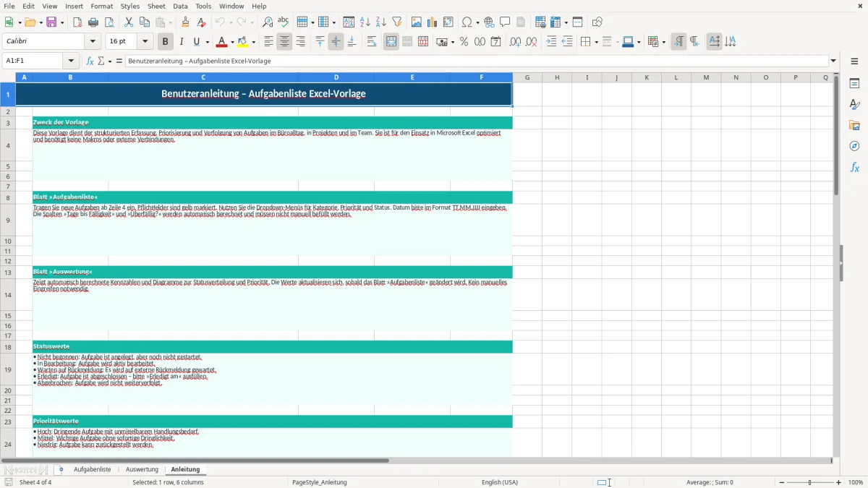Click the zoom slider handle
868x488 pixels.
(809, 482)
